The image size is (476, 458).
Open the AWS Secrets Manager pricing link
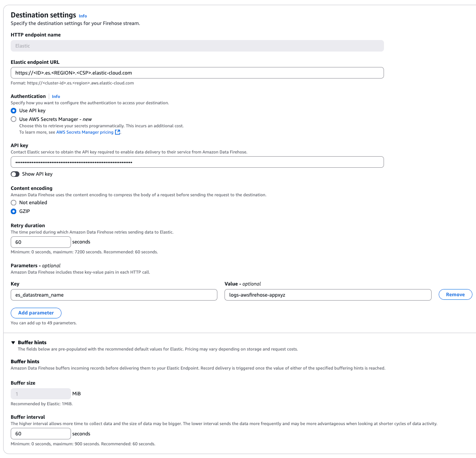pyautogui.click(x=84, y=132)
